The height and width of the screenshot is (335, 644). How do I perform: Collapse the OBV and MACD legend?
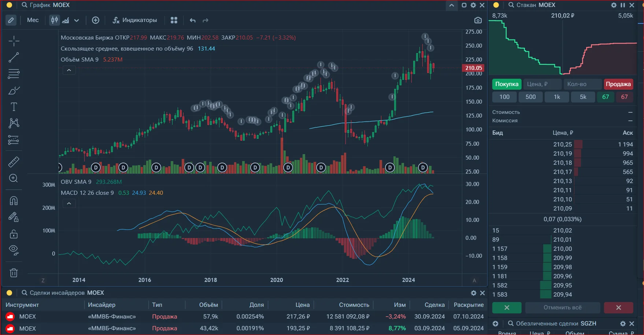tap(69, 204)
